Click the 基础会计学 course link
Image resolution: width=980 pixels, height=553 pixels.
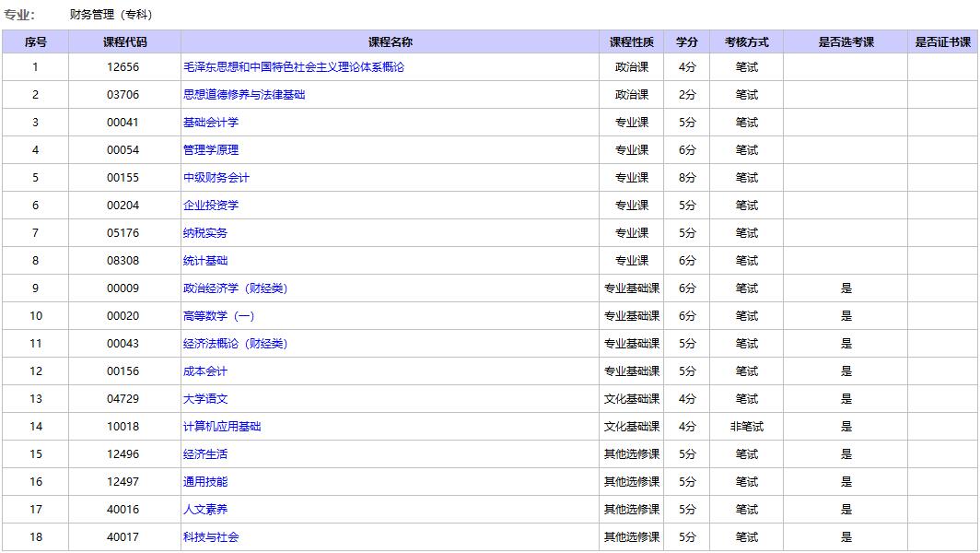(211, 122)
